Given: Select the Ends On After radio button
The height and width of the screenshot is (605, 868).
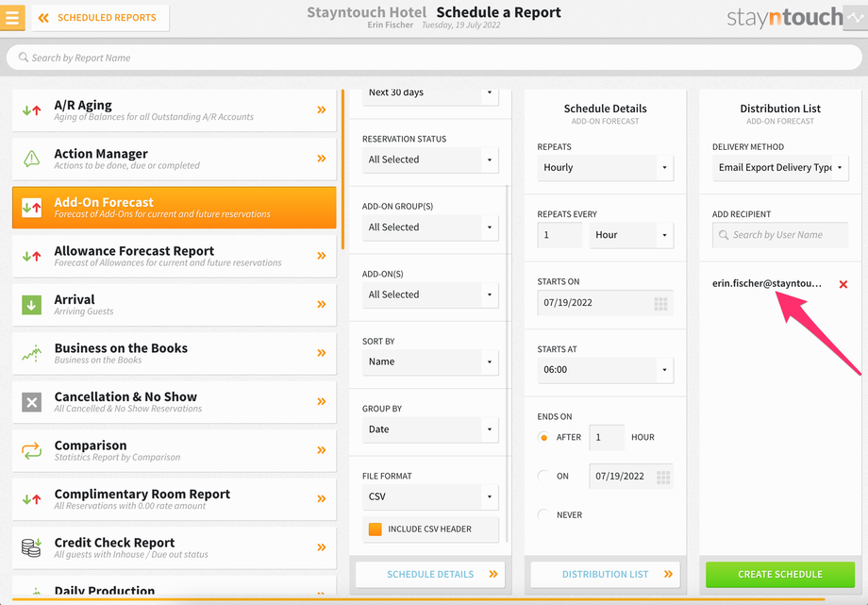Looking at the screenshot, I should 543,437.
